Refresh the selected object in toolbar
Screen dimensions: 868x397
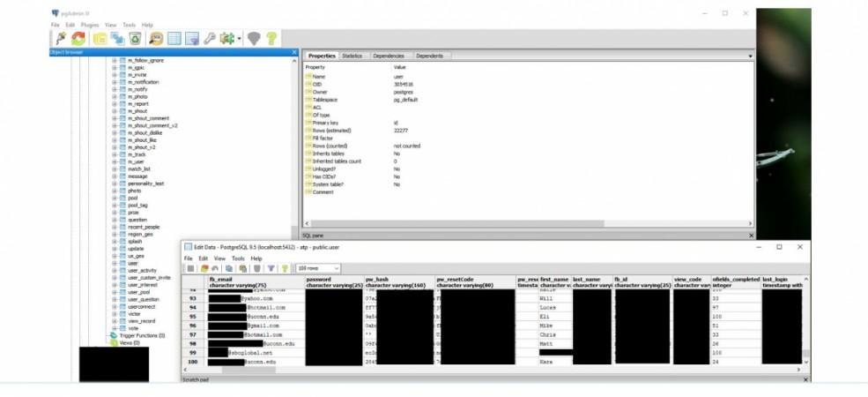78,39
